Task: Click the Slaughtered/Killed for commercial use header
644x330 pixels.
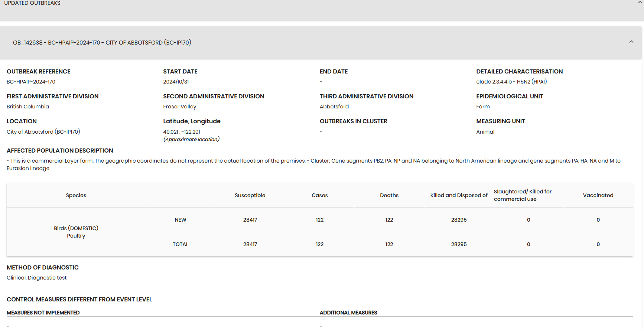Action: tap(522, 195)
